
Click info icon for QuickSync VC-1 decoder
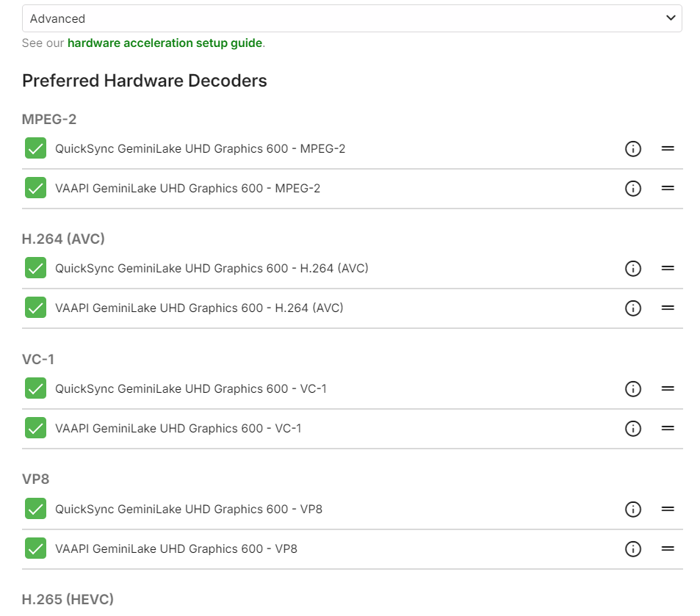[x=633, y=389]
